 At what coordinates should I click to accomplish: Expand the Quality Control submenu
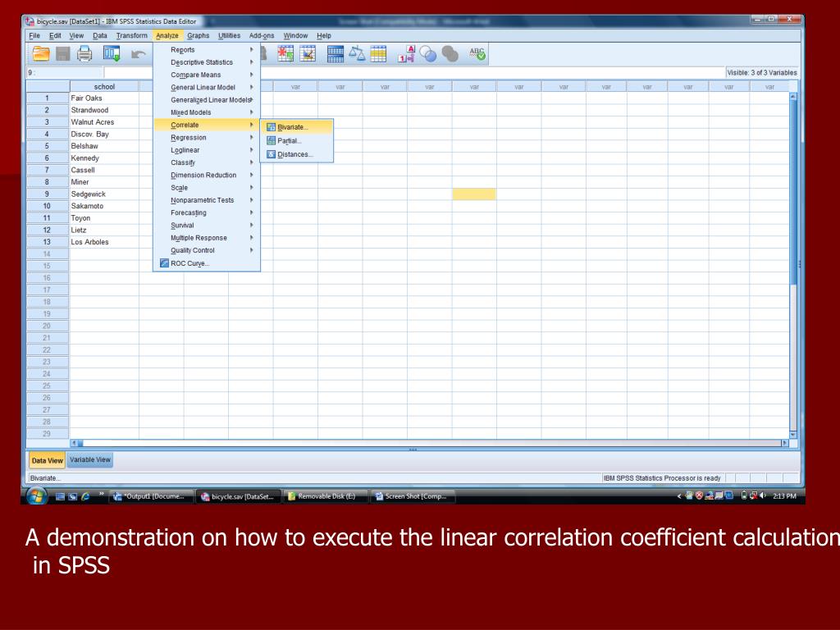click(206, 250)
